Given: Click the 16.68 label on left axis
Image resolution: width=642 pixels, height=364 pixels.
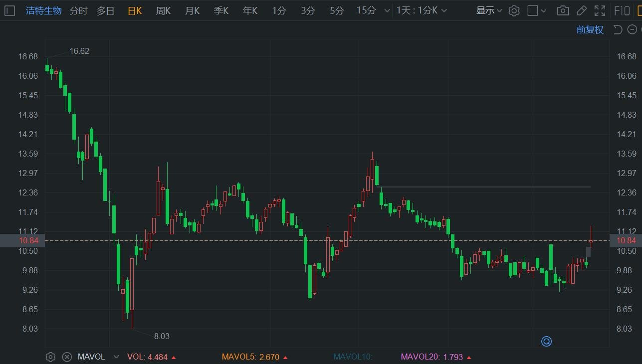Looking at the screenshot, I should point(28,56).
